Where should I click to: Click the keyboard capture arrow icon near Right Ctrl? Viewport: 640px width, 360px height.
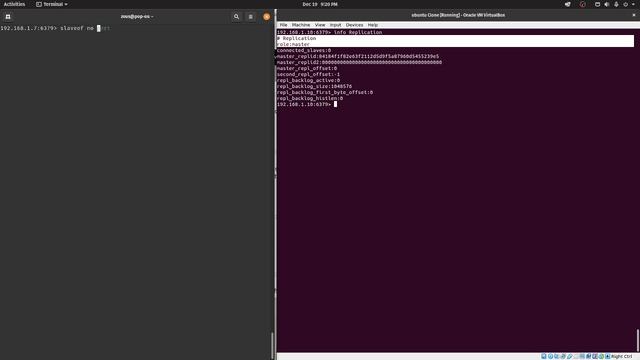(x=608, y=356)
